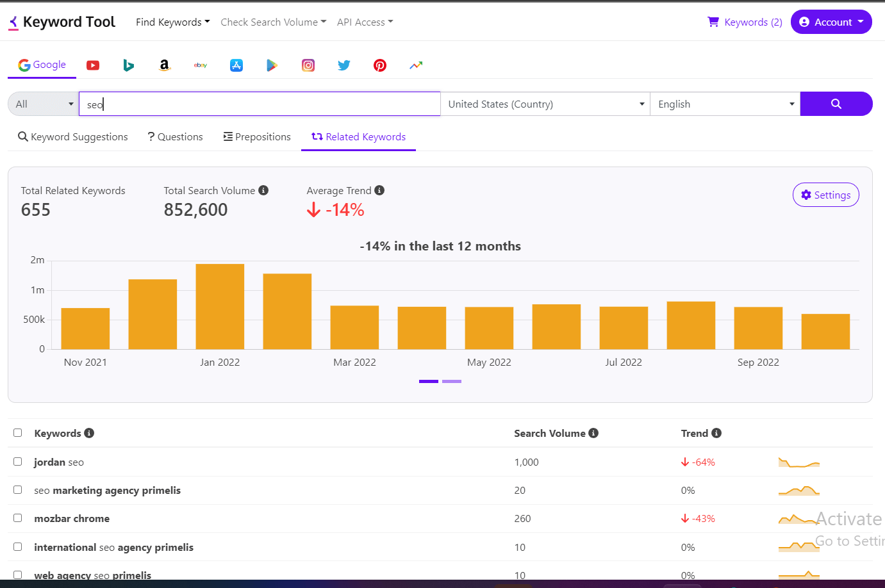Screen dimensions: 885x588
Task: Sort by Keywords column header
Action: (x=58, y=434)
